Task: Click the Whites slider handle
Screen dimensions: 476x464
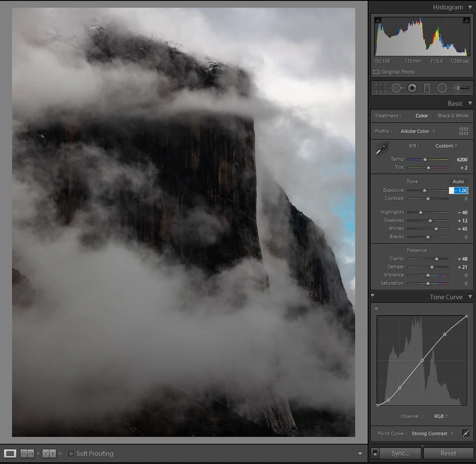Action: [436, 229]
